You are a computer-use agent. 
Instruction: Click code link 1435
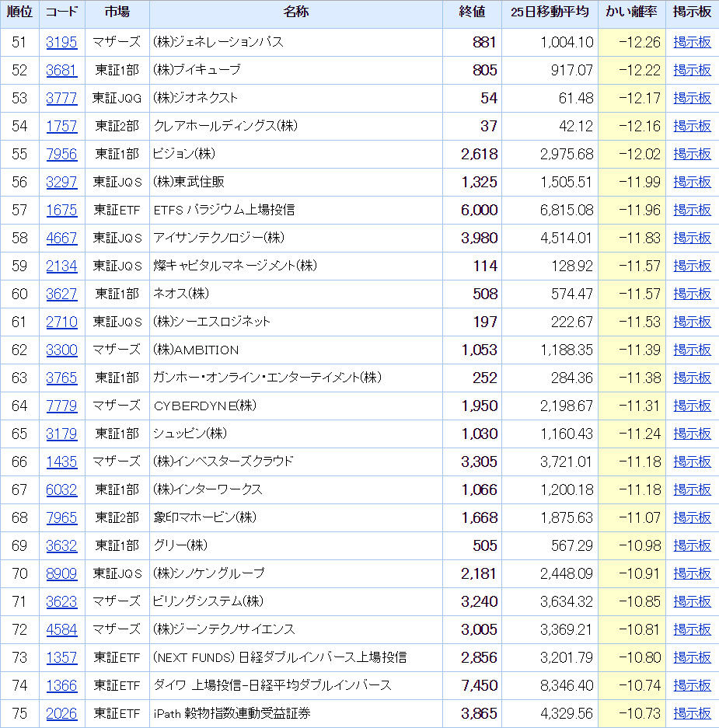tap(61, 462)
